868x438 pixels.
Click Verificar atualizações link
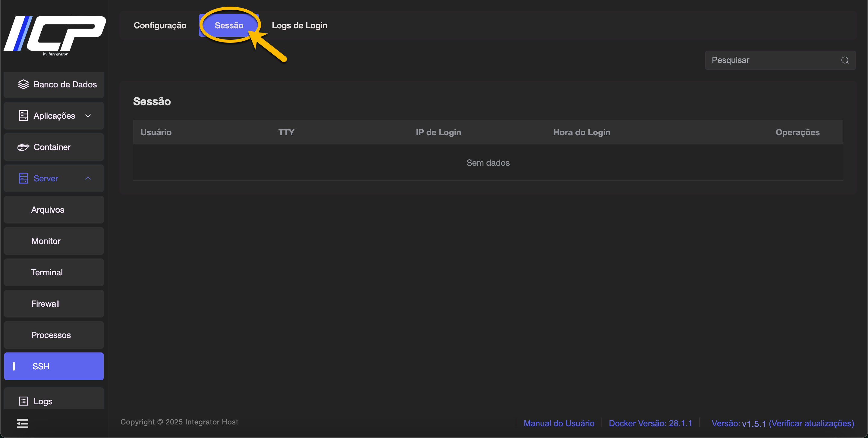811,423
